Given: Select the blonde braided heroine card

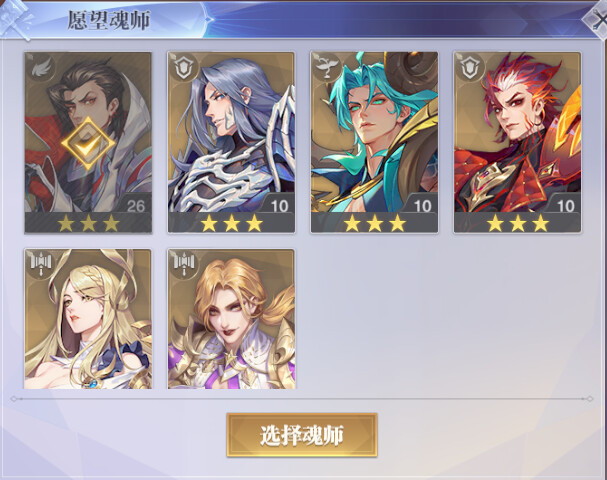Looking at the screenshot, I should 88,319.
